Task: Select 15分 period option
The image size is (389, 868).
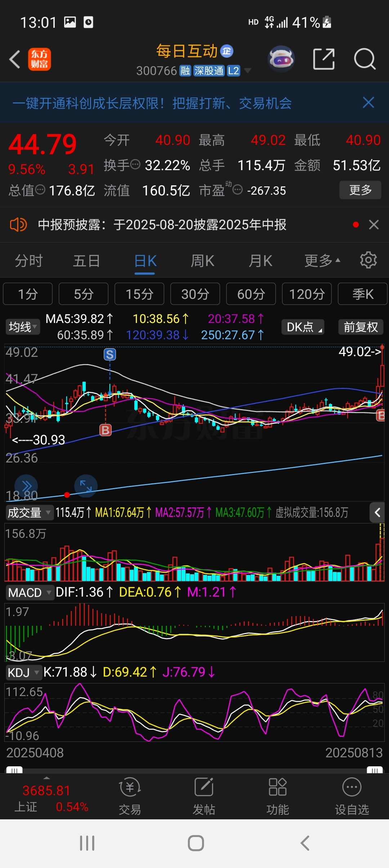Action: tap(139, 294)
